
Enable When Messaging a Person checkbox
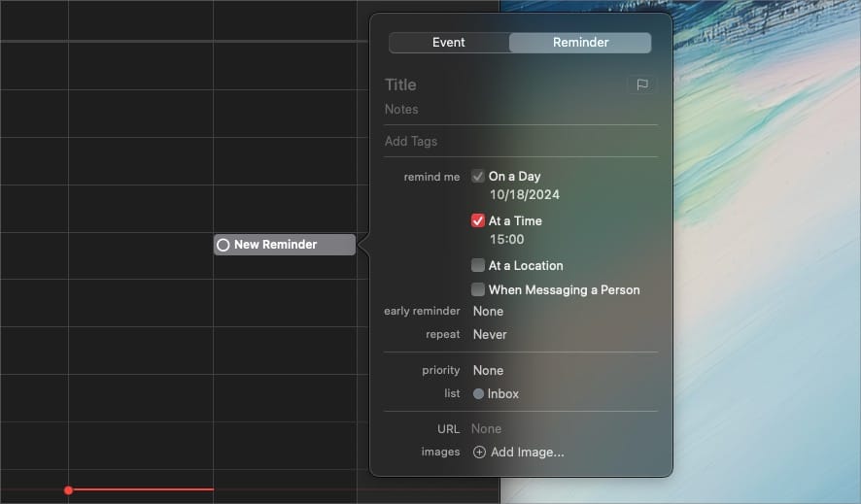[478, 289]
